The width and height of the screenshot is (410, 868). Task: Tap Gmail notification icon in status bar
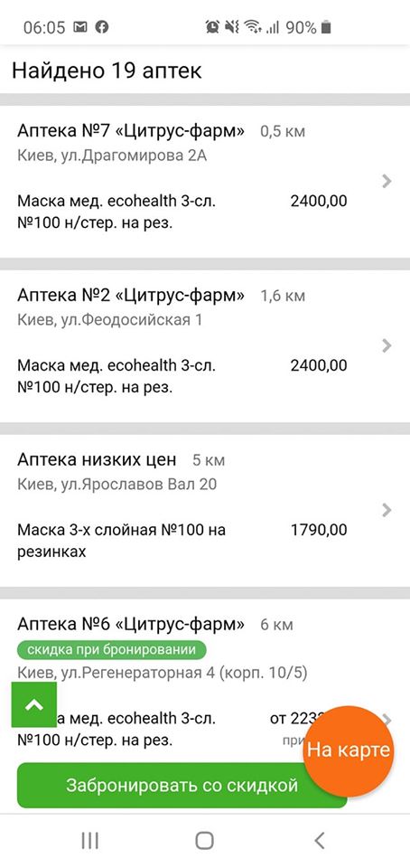click(80, 26)
